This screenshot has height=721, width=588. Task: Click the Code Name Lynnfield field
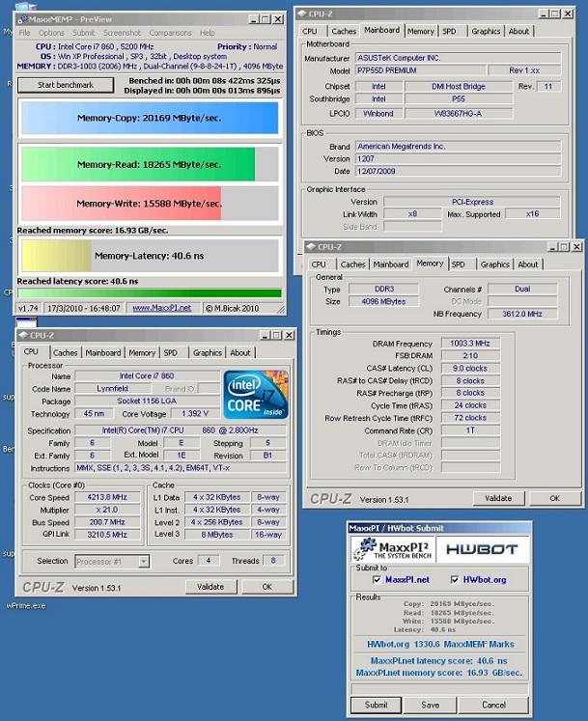tap(112, 389)
